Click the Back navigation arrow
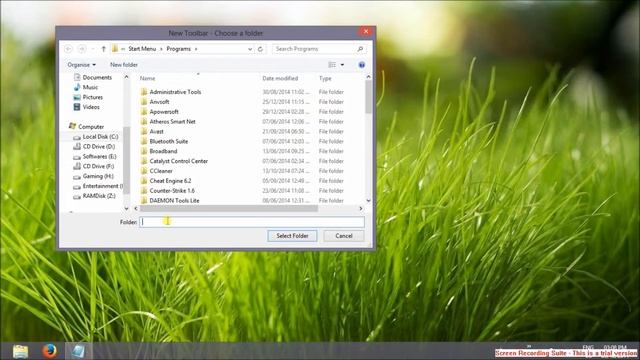This screenshot has height=360, width=640. [x=69, y=49]
